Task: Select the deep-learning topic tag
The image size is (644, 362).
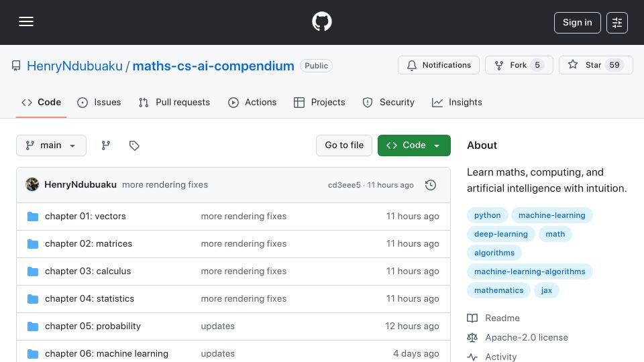Action: point(501,234)
